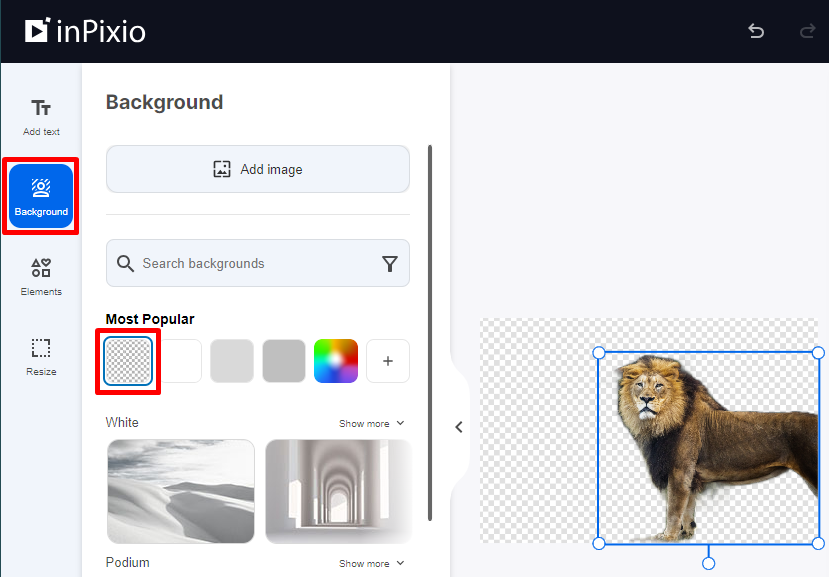Screen dimensions: 829x577
Task: Click the Undo icon
Action: click(x=756, y=31)
